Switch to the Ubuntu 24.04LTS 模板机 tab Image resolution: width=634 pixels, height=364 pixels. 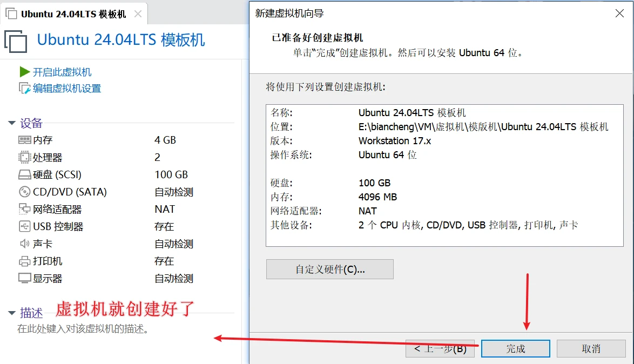coord(73,14)
